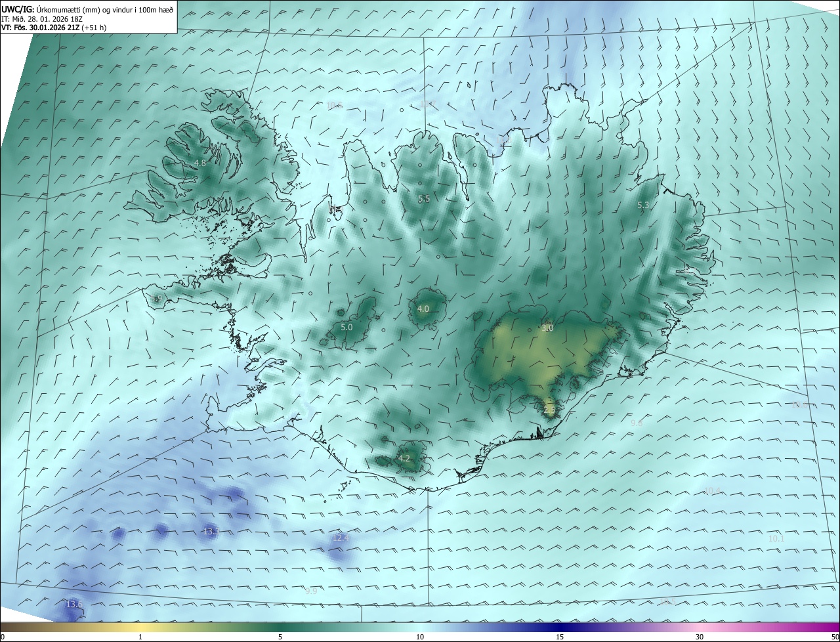This screenshot has height=642, width=840.
Task: Click the 4.0 value on the central glacier
Action: pyautogui.click(x=423, y=309)
